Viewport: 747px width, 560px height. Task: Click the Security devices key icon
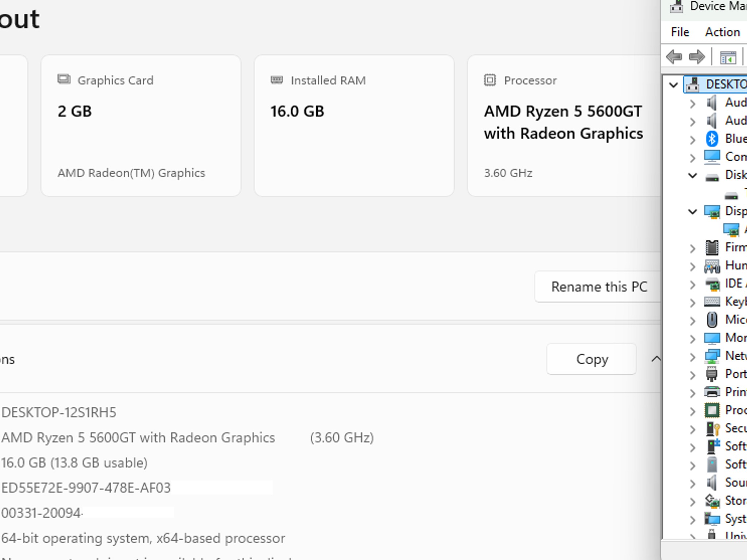pos(712,428)
